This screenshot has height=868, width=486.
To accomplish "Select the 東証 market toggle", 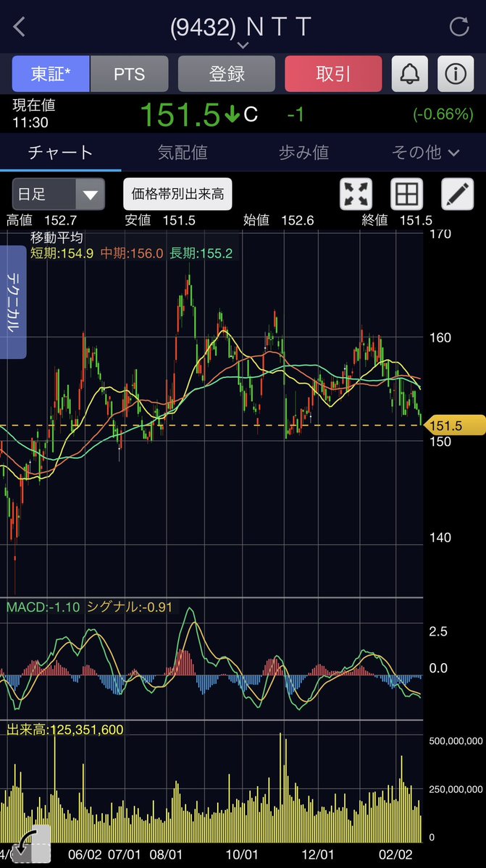I will (51, 74).
